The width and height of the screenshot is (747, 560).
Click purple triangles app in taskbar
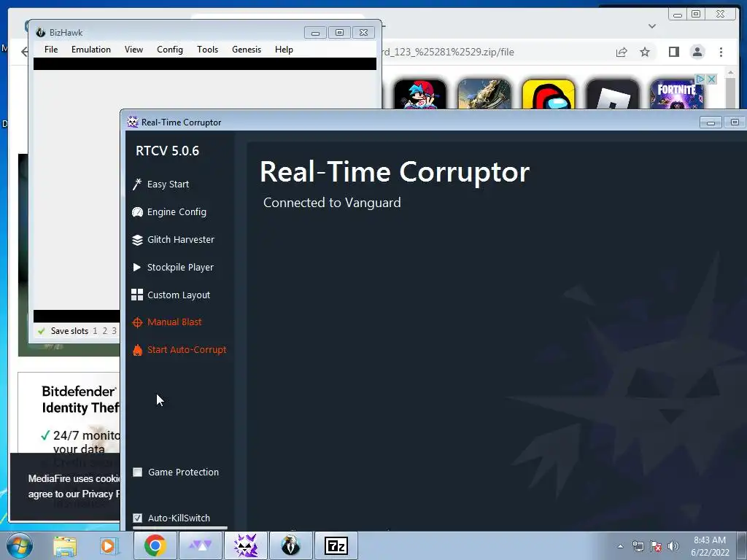tap(201, 545)
